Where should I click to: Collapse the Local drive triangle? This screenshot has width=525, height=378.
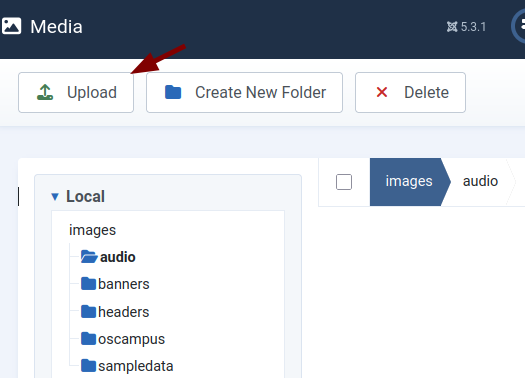(x=55, y=197)
